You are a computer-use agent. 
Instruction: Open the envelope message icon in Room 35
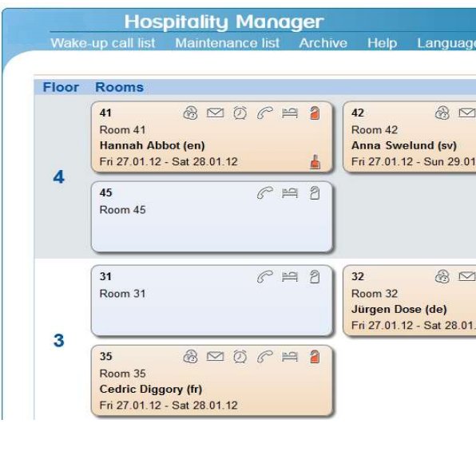pyautogui.click(x=215, y=356)
